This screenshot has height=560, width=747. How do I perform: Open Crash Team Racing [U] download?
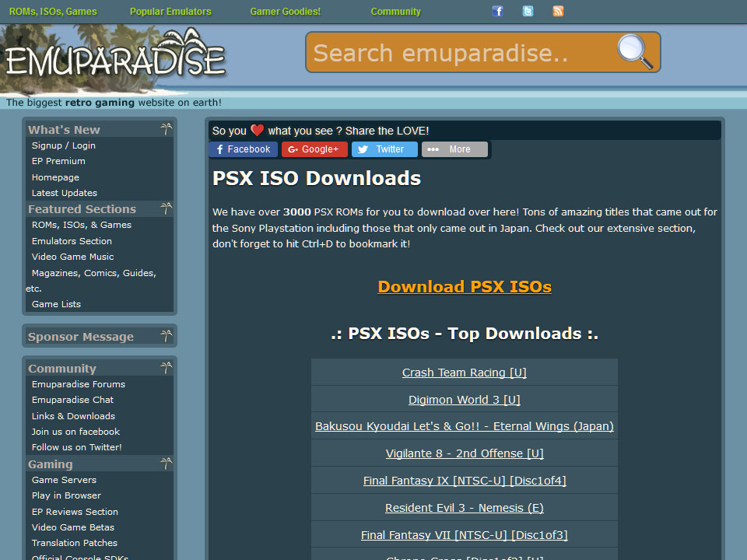point(465,373)
